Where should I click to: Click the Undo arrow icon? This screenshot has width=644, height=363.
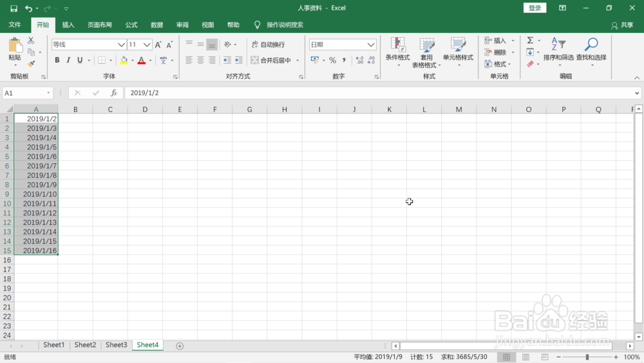click(x=28, y=8)
